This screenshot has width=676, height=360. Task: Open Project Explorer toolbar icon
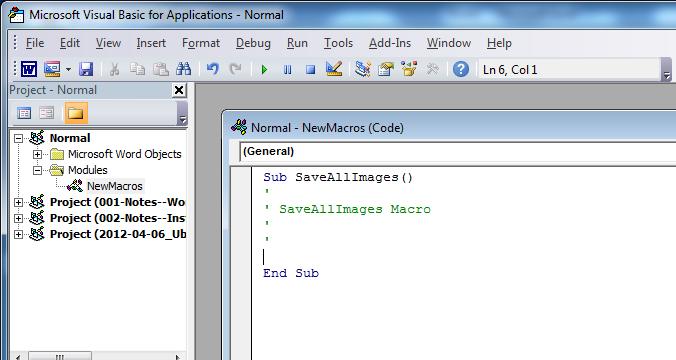(x=363, y=69)
